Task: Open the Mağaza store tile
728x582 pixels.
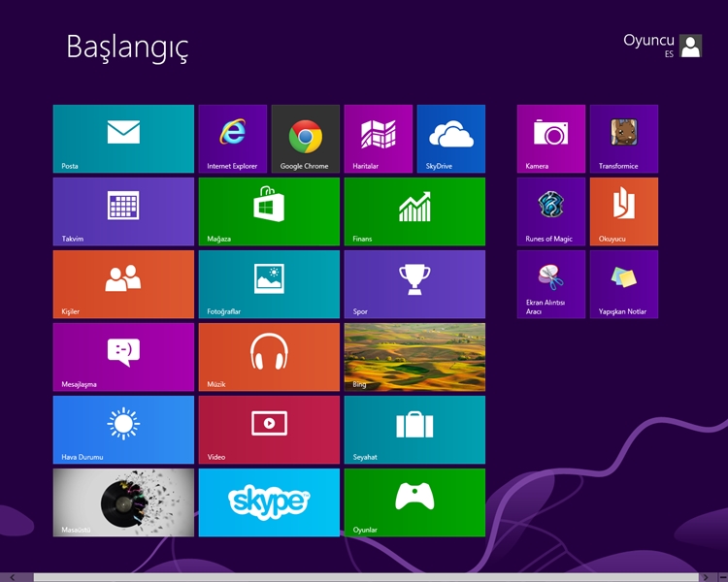Action: click(x=269, y=211)
